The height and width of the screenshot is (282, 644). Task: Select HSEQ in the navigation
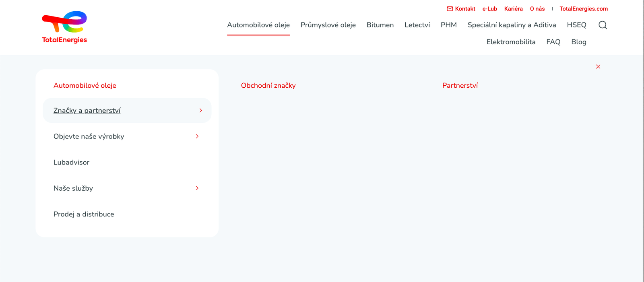(x=576, y=25)
